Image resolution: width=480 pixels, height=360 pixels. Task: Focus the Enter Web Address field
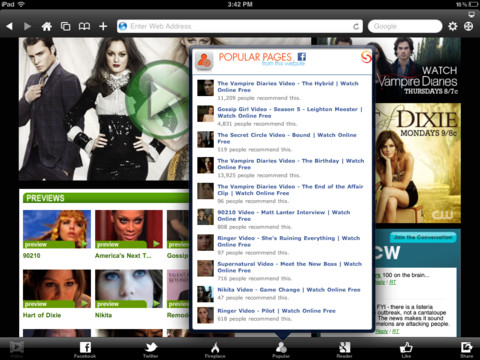(x=240, y=26)
